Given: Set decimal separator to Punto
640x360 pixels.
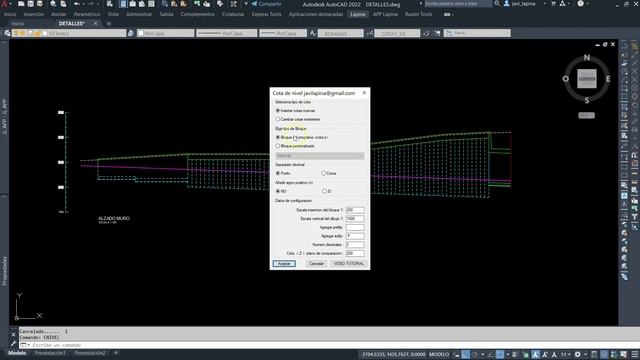Looking at the screenshot, I should click(283, 173).
